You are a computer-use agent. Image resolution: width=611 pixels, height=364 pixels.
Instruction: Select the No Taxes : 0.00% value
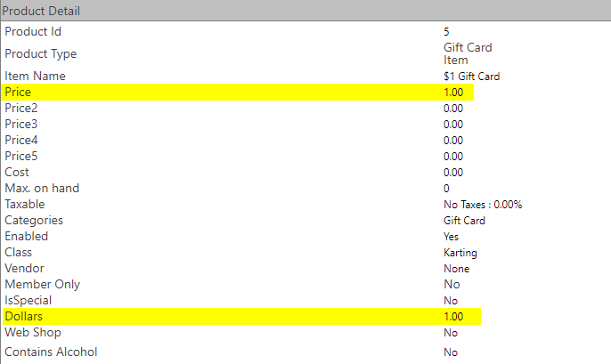[483, 205]
